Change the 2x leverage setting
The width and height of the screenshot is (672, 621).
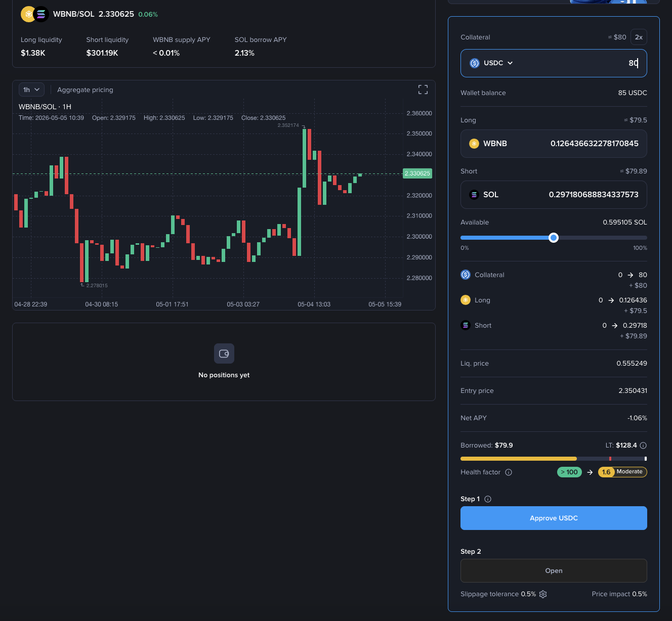639,37
